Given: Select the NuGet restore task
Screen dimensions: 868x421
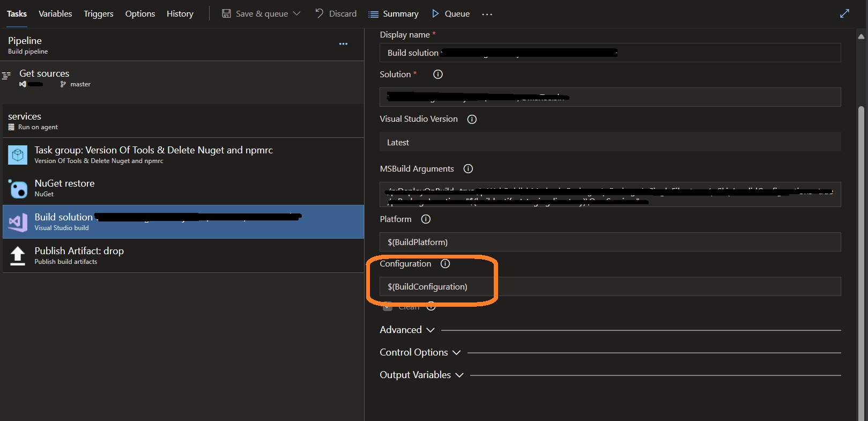Looking at the screenshot, I should (182, 188).
